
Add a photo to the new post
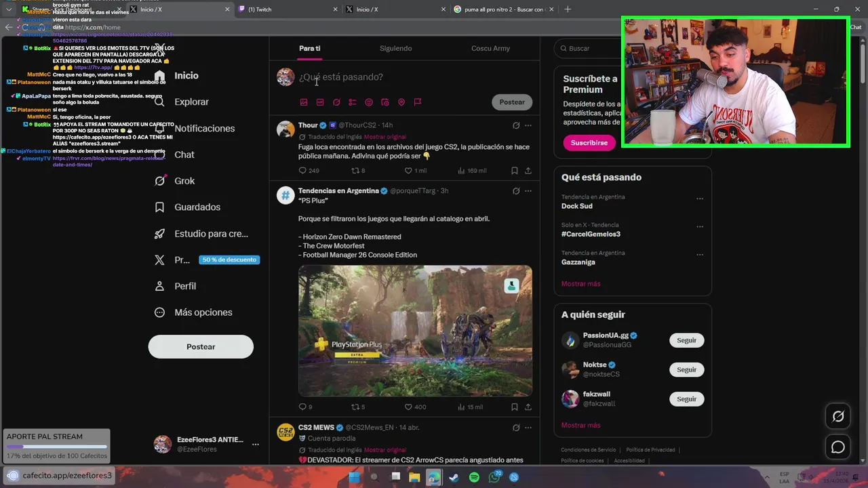tap(304, 102)
